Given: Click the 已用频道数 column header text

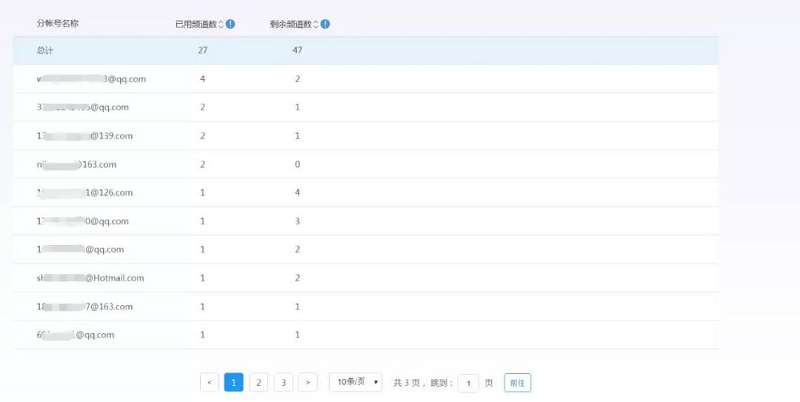Looking at the screenshot, I should pos(195,24).
